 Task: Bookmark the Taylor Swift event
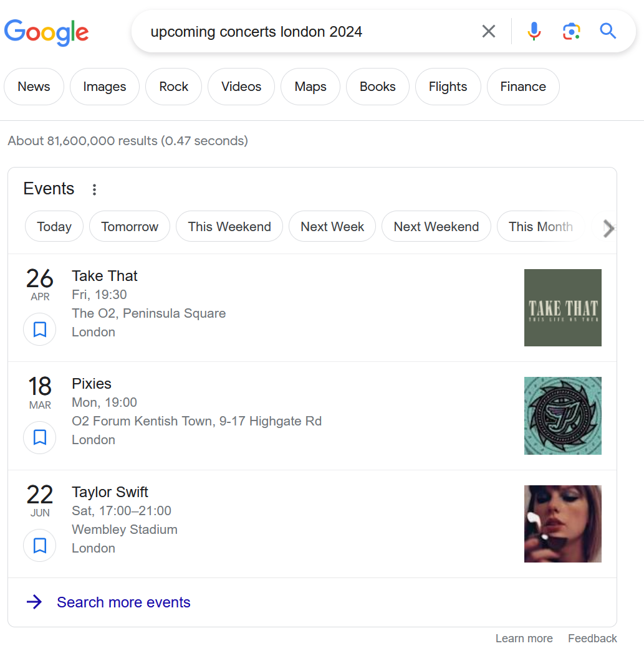coord(39,545)
